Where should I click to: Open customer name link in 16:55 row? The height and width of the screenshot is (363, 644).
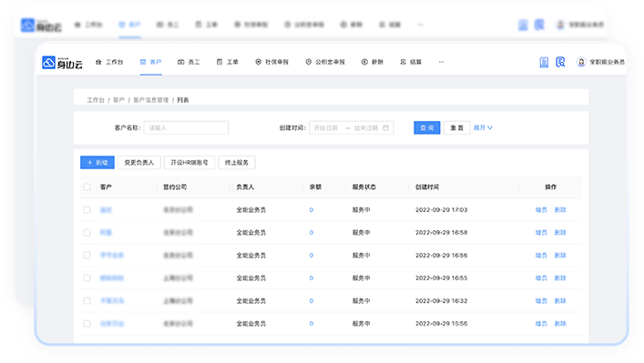tap(112, 278)
